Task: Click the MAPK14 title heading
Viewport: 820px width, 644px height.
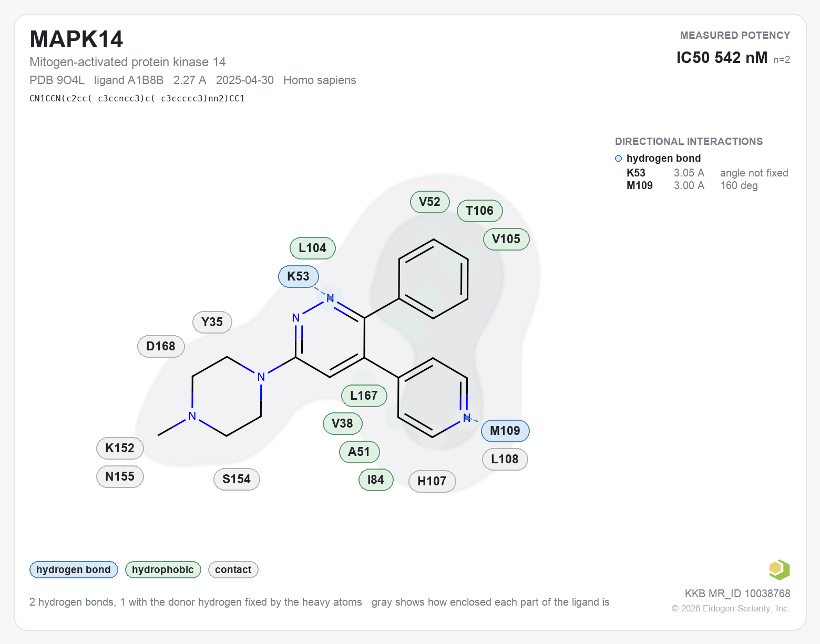Action: coord(76,39)
